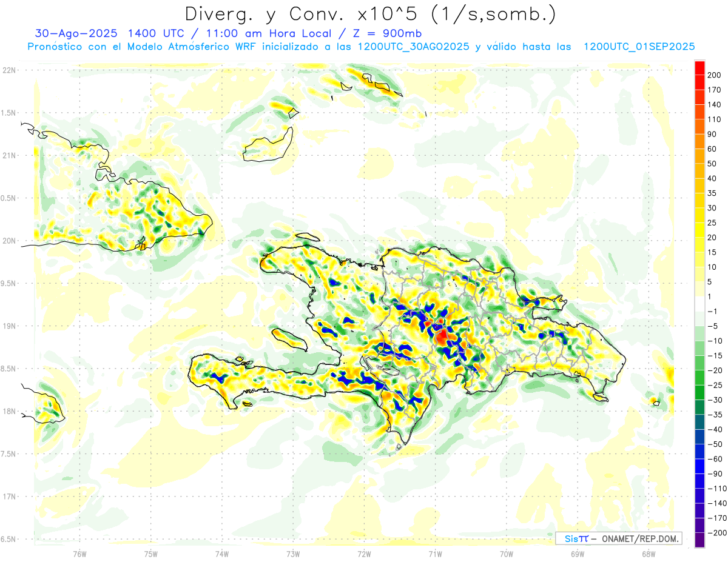Click the 'Sis' logo text beside ONAMET
Image resolution: width=728 pixels, height=562 pixels.
click(x=571, y=539)
